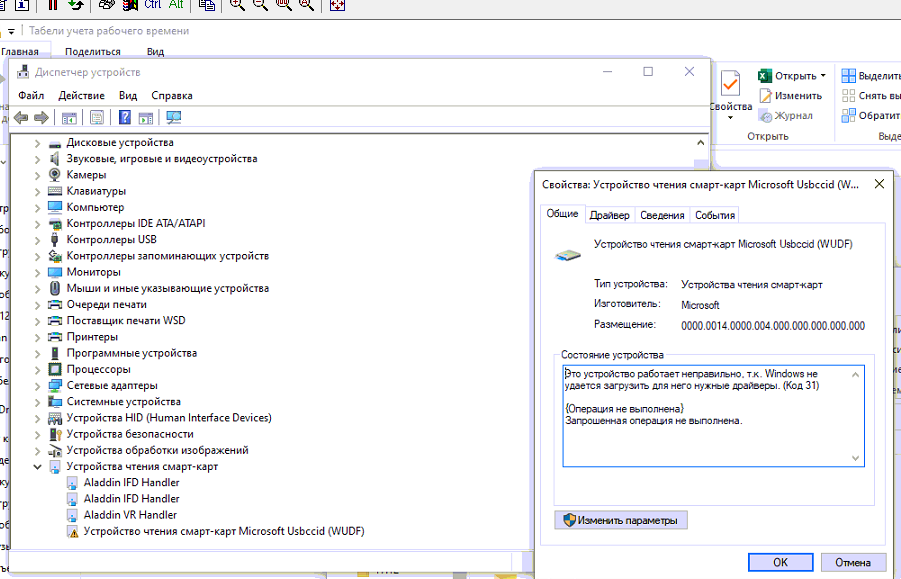Expand the Контроллеры USB node
This screenshot has height=579, width=901.
point(37,240)
